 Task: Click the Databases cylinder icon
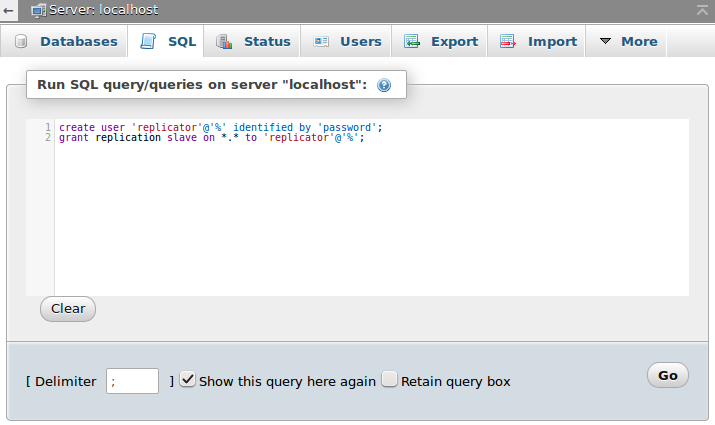point(21,42)
